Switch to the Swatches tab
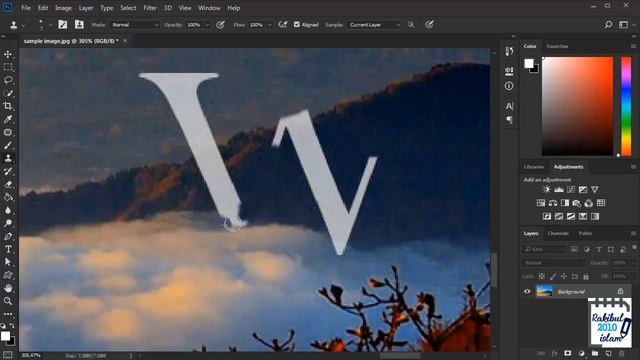640x360 pixels. point(557,46)
